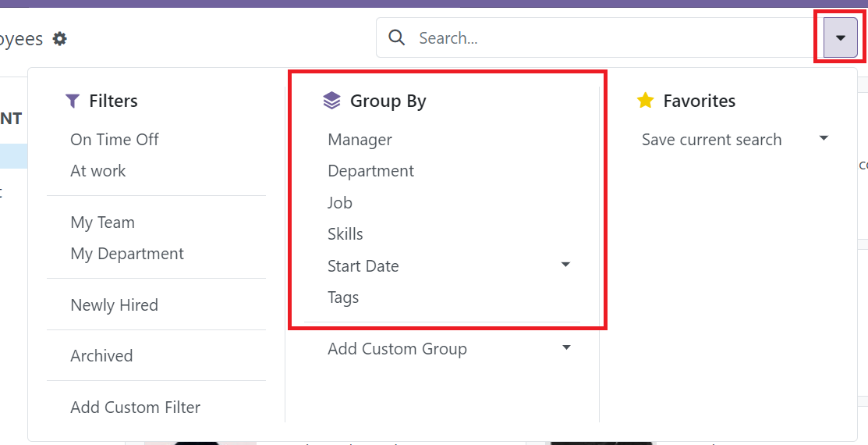Click the settings gear next to Employees
Viewport: 868px width, 445px height.
tap(60, 38)
